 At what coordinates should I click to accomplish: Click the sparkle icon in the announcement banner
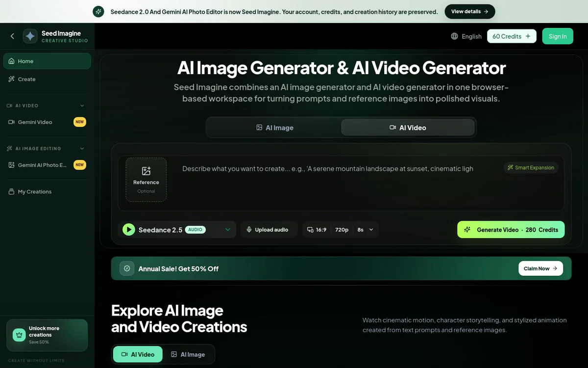98,11
